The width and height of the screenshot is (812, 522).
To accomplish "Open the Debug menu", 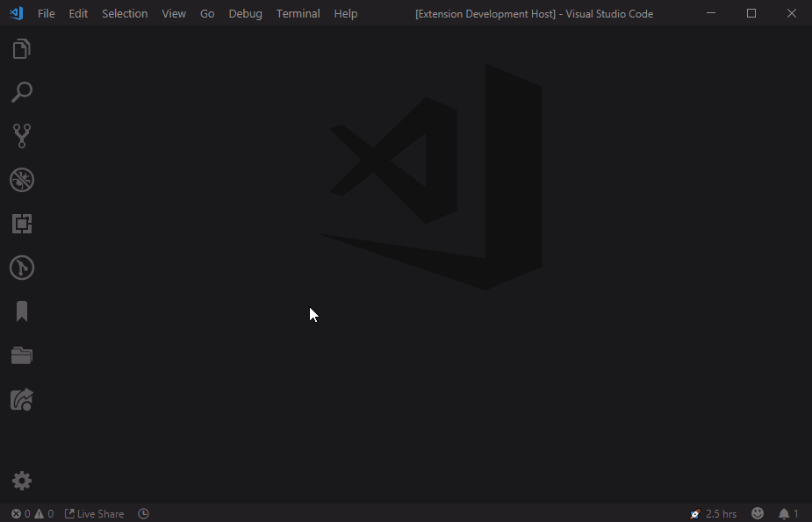I will [x=246, y=13].
